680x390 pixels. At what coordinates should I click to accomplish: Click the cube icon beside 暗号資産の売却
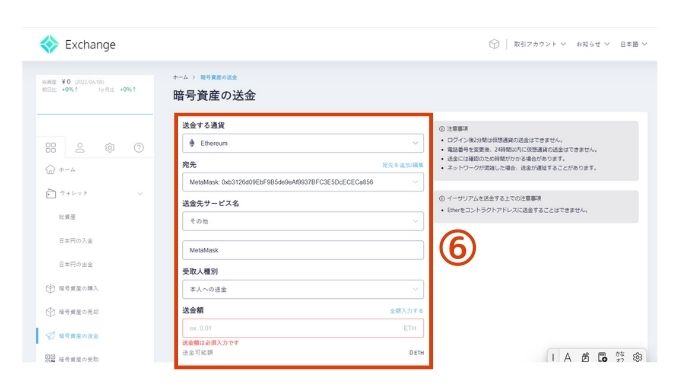pos(50,311)
